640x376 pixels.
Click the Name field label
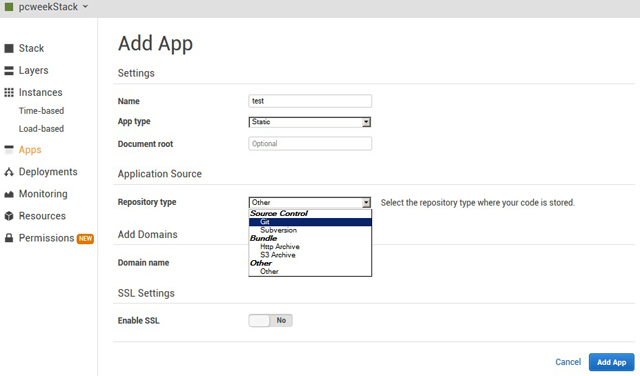click(x=129, y=101)
